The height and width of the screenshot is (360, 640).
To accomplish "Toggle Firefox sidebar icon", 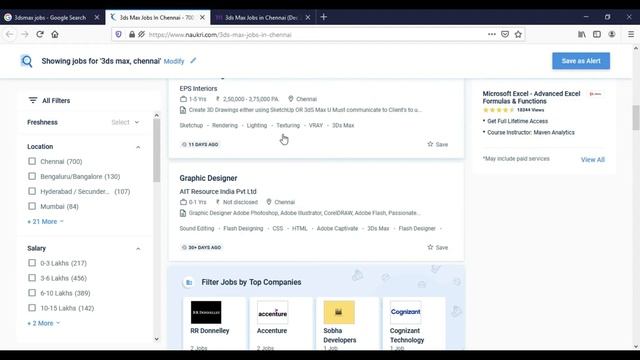I will coord(597,34).
